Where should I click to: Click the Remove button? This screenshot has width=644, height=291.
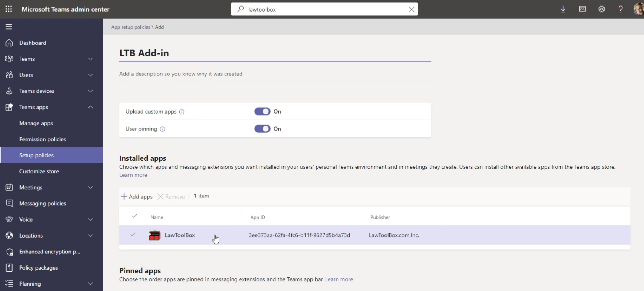click(x=171, y=196)
